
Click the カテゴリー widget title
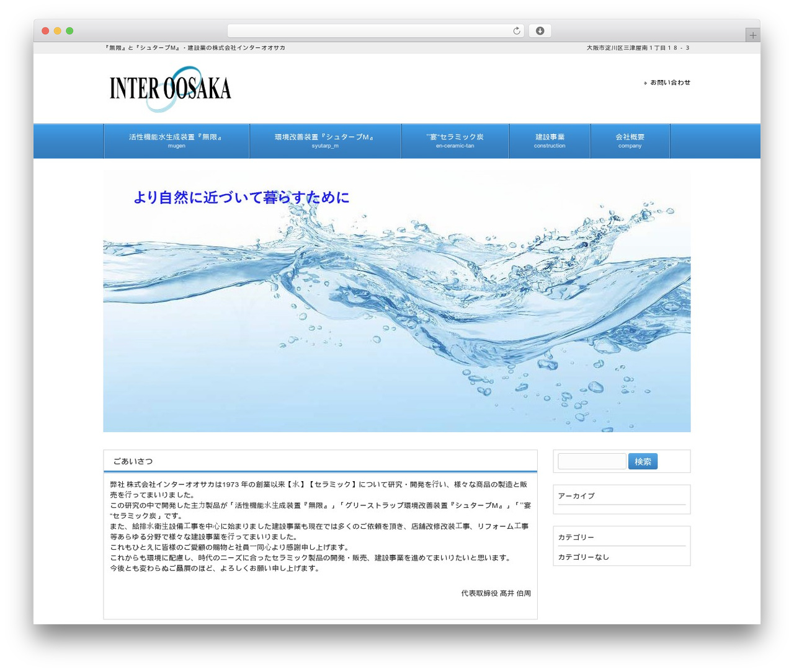pyautogui.click(x=576, y=537)
